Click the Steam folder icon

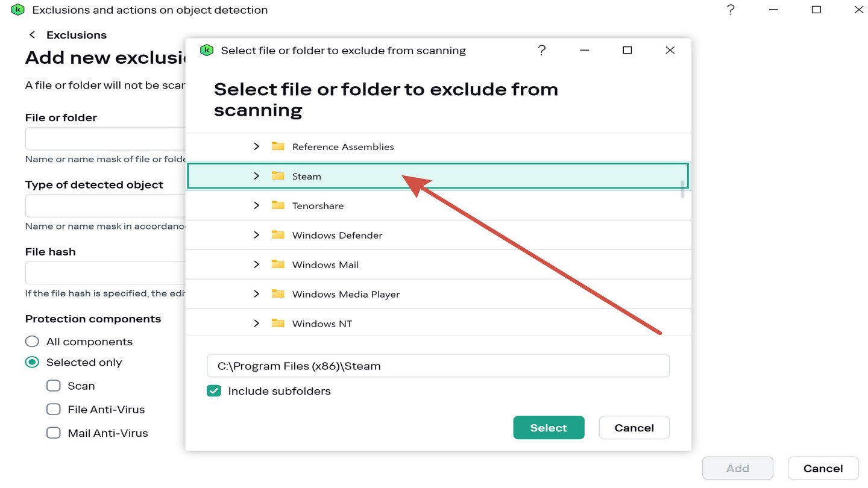[x=278, y=176]
